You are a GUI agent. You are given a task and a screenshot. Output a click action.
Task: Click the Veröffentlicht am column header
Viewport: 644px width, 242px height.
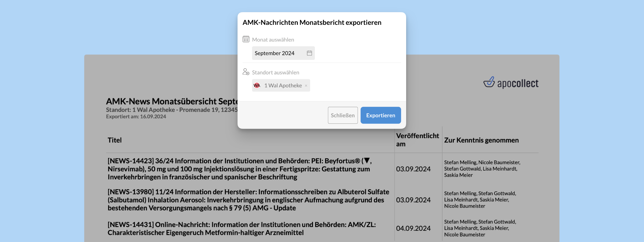click(417, 140)
